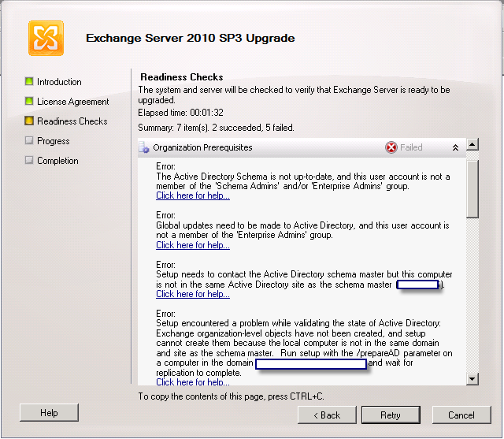Screen dimensions: 504x439
Task: Click the Readiness Checks page heading
Action: pyautogui.click(x=182, y=77)
